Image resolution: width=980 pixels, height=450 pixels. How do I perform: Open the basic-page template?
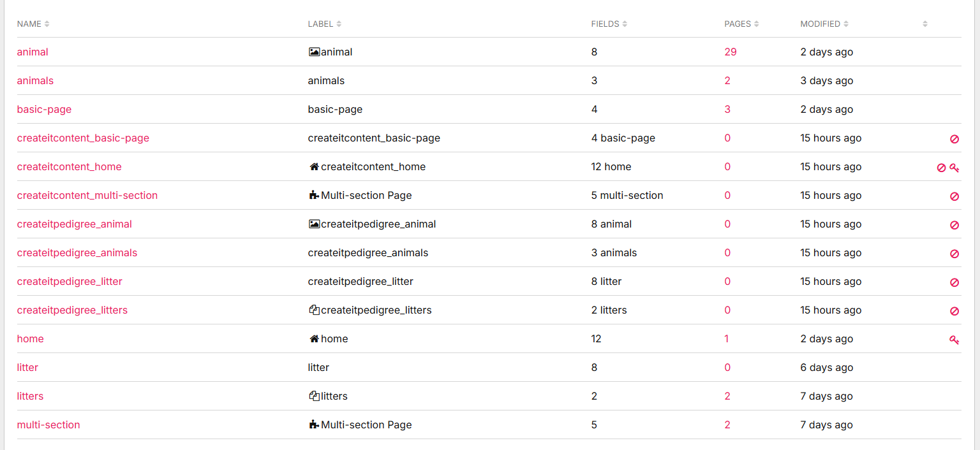coord(44,110)
